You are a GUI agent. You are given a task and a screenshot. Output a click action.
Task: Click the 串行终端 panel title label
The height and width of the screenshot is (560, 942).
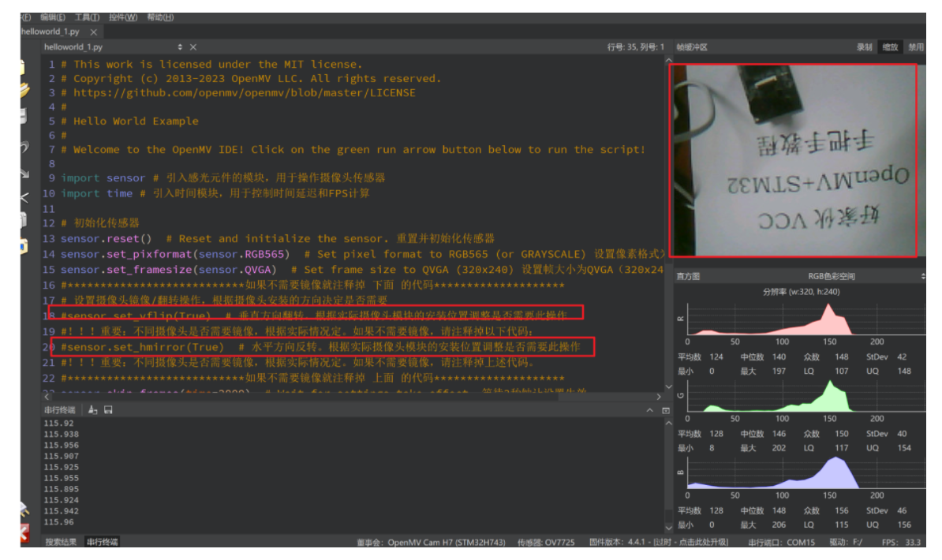59,410
